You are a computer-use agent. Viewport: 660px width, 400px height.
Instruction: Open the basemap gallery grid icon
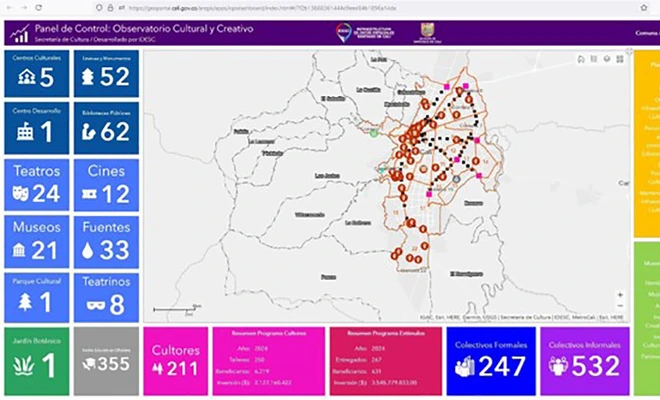(x=620, y=59)
